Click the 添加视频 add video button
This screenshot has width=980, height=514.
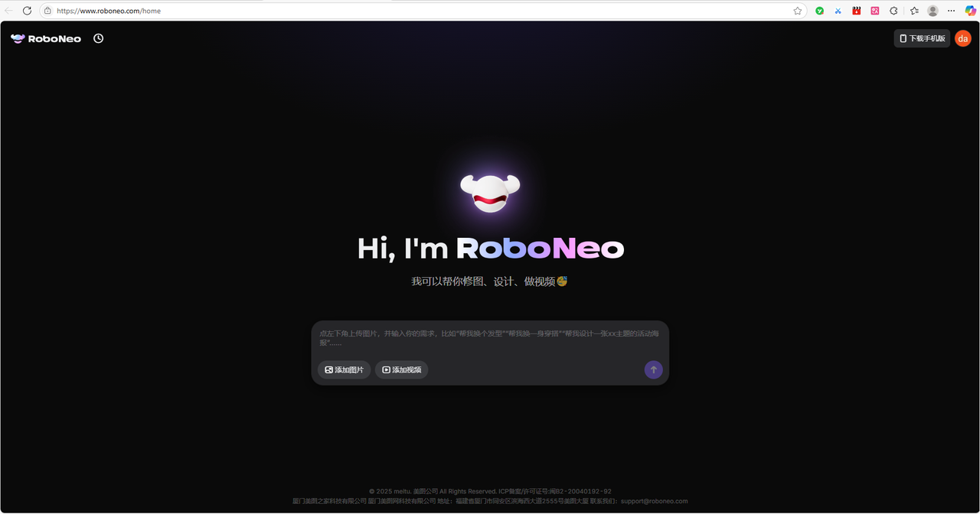point(401,369)
